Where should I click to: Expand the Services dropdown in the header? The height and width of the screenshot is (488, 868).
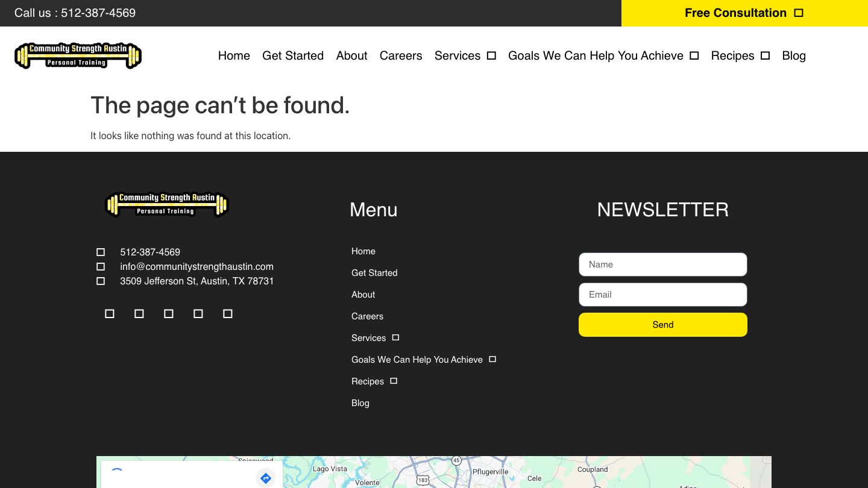click(x=491, y=55)
